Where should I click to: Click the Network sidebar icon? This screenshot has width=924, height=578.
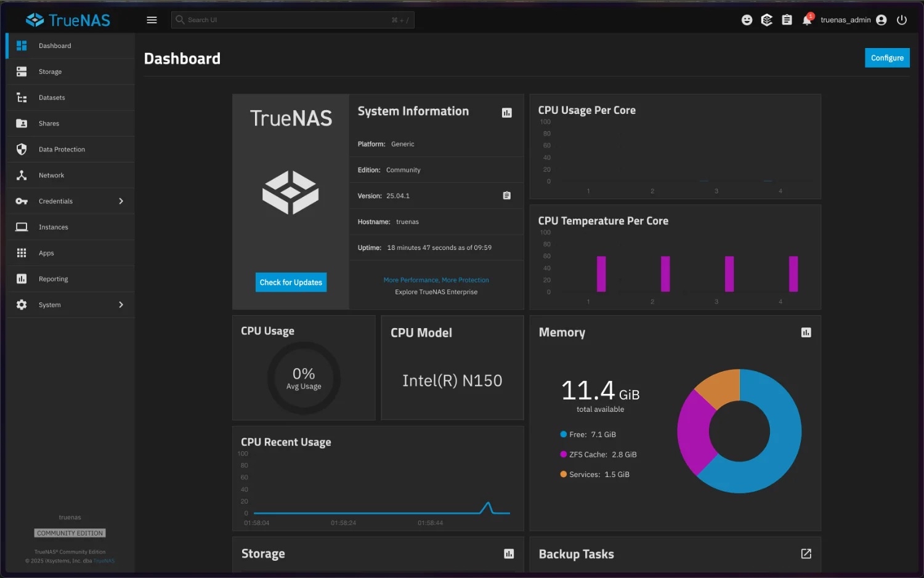pyautogui.click(x=22, y=175)
